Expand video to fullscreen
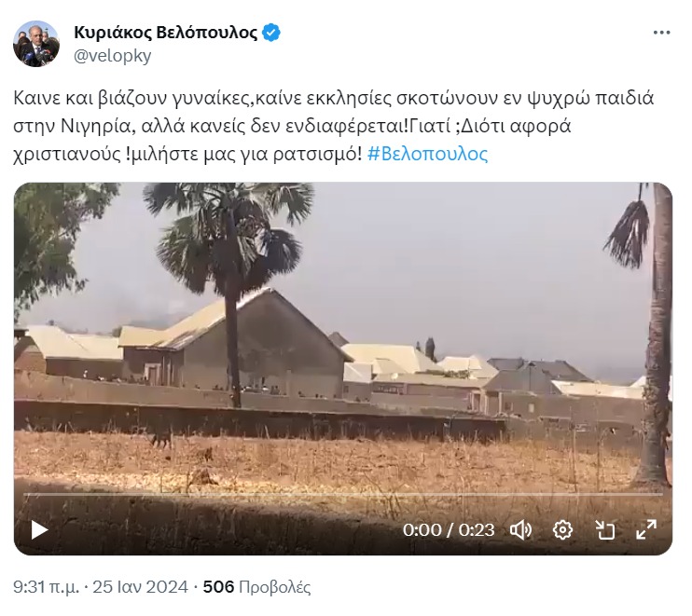Screen dimensions: 692x616 point(646,529)
